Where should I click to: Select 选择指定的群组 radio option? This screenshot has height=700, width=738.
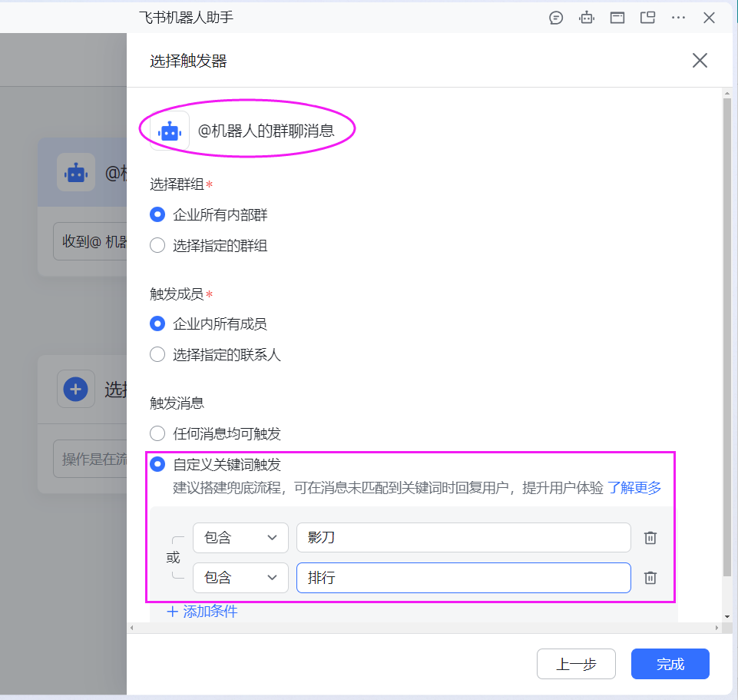(x=157, y=246)
